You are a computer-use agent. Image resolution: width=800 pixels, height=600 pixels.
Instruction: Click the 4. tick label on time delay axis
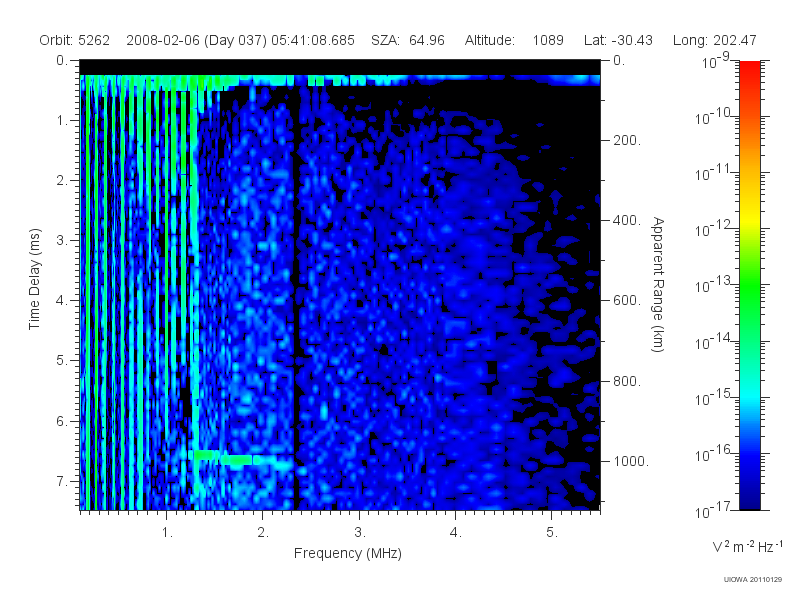62,300
